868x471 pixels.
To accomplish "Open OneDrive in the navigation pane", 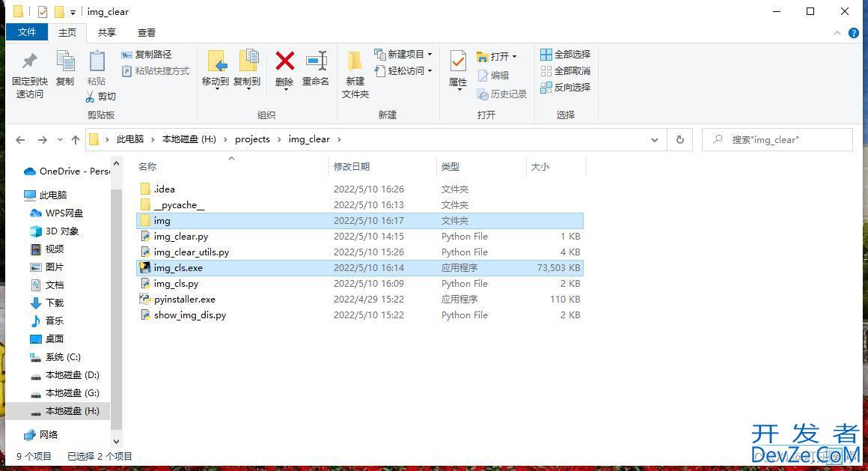I will tap(67, 171).
